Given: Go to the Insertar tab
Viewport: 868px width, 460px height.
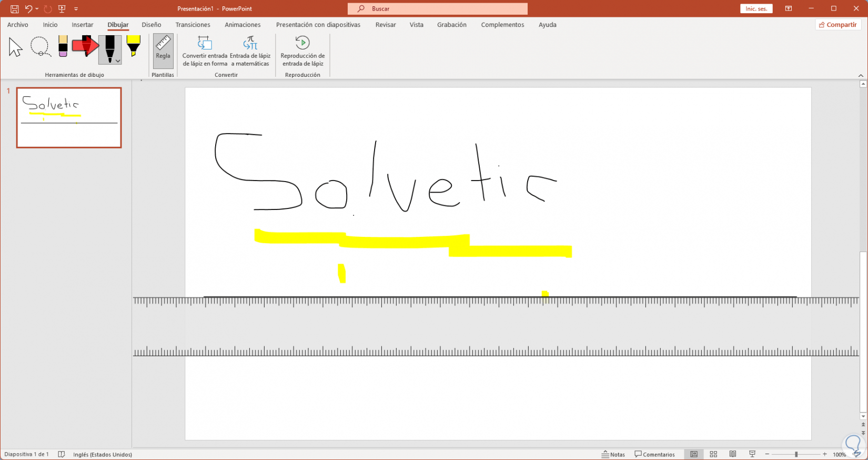Looking at the screenshot, I should coord(83,25).
